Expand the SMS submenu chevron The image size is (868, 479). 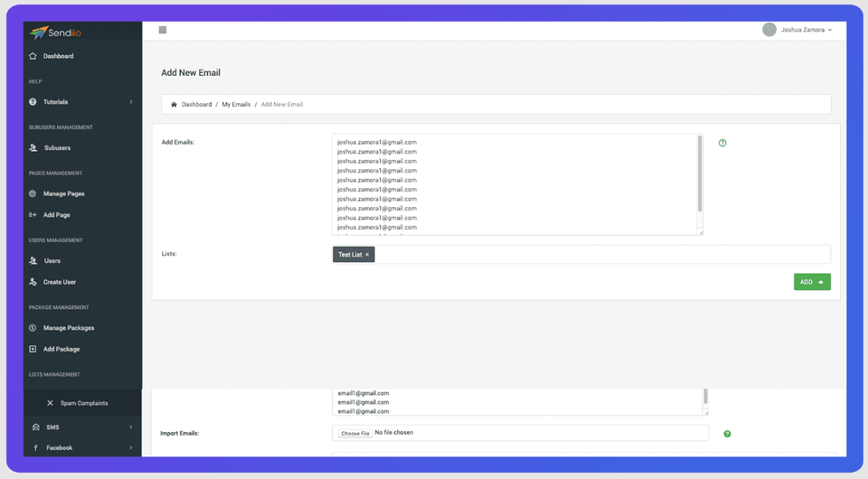(x=131, y=427)
